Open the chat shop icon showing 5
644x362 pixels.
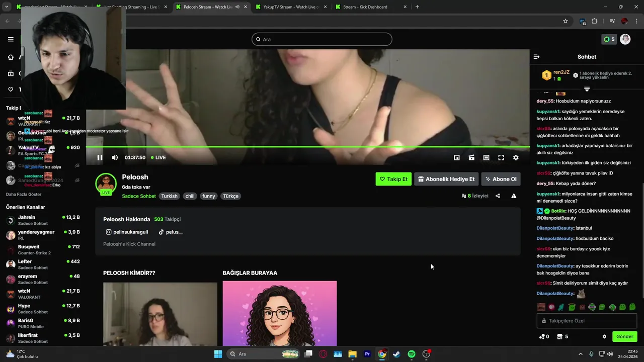[x=562, y=336]
